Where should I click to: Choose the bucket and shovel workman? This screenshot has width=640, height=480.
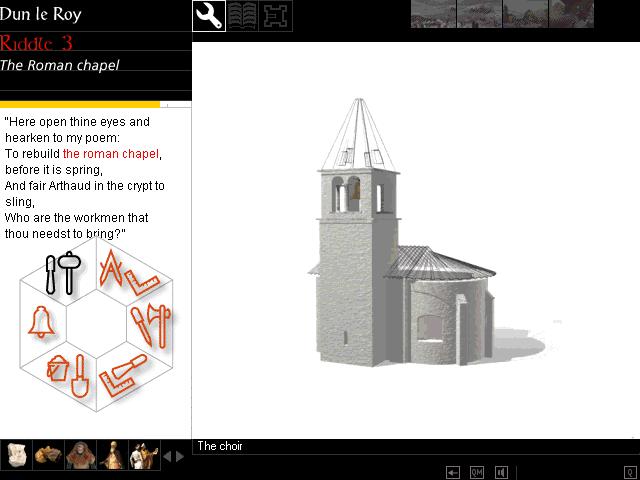68,376
